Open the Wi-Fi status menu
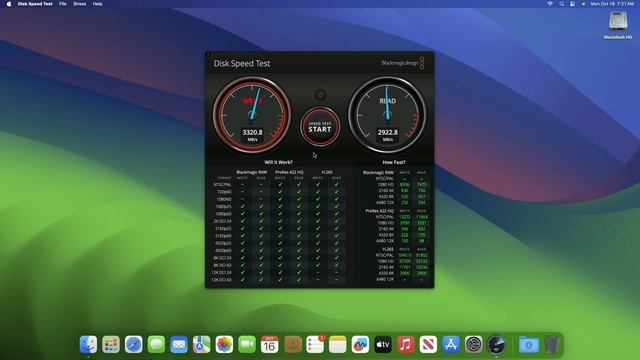The height and width of the screenshot is (360, 640). click(x=550, y=4)
